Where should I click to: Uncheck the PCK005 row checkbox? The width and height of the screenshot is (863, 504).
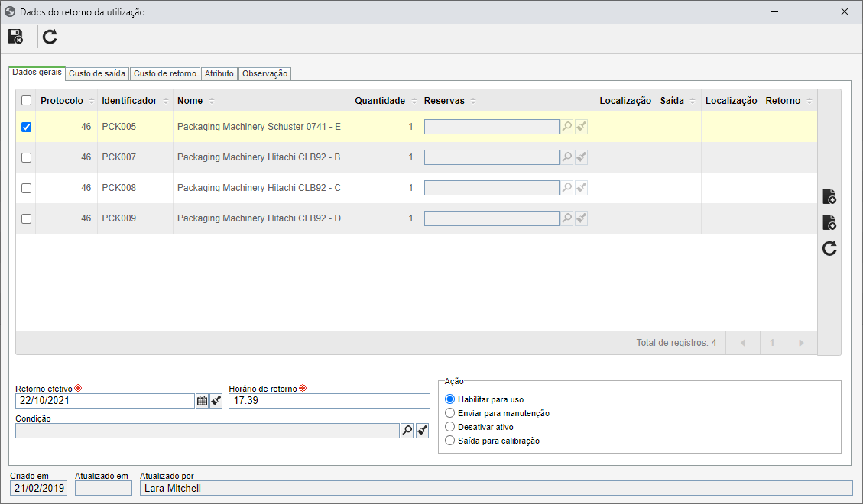[x=27, y=127]
